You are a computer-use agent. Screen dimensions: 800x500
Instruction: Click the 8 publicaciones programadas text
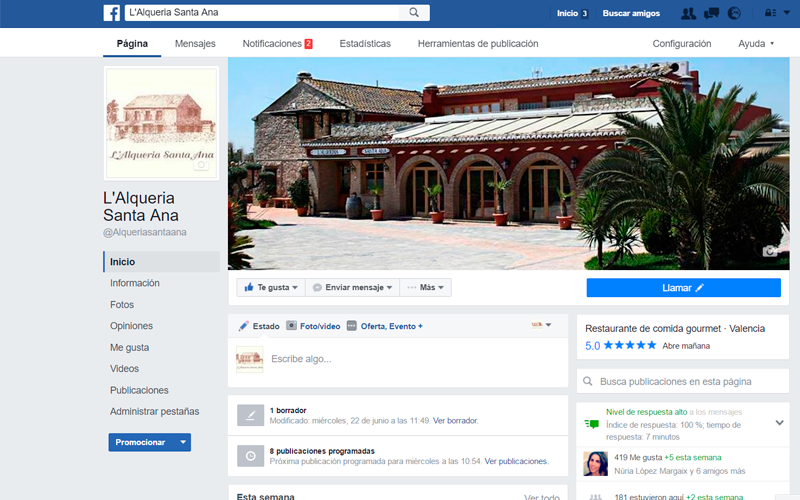322,451
